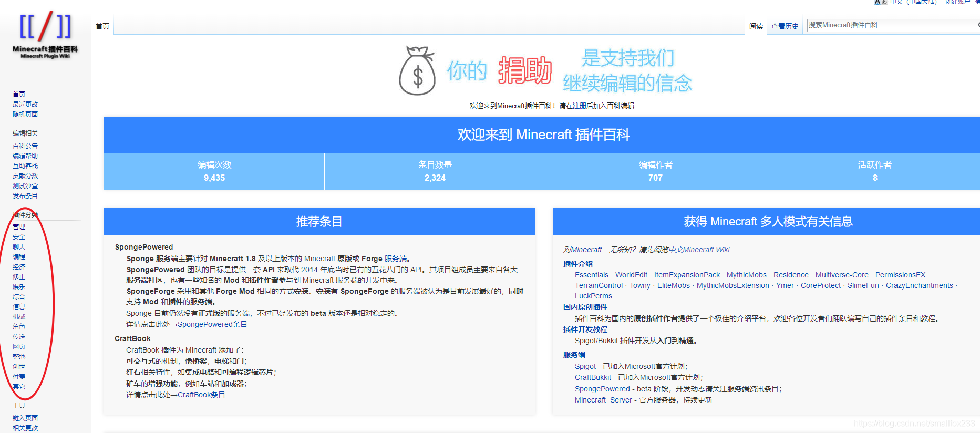Select the 娱乐 plugin category

(19, 286)
